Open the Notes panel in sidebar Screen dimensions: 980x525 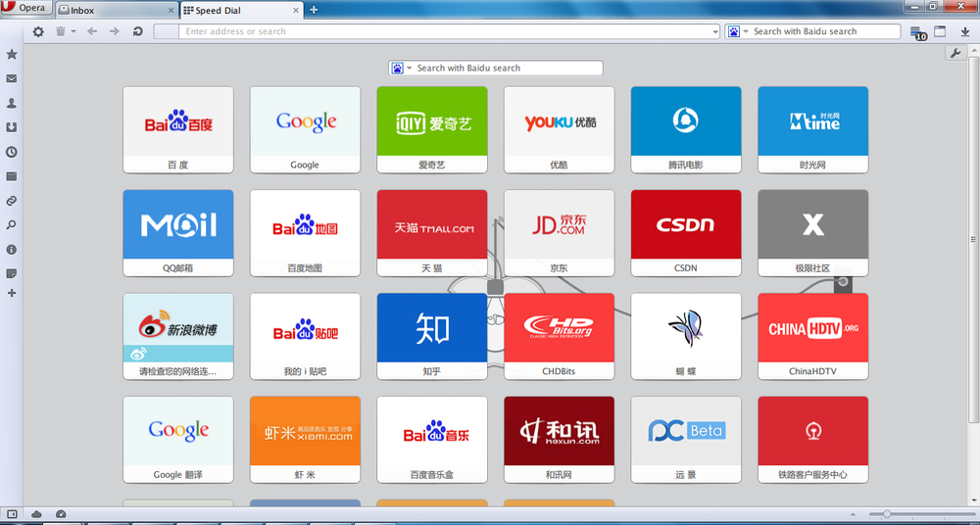click(11, 273)
